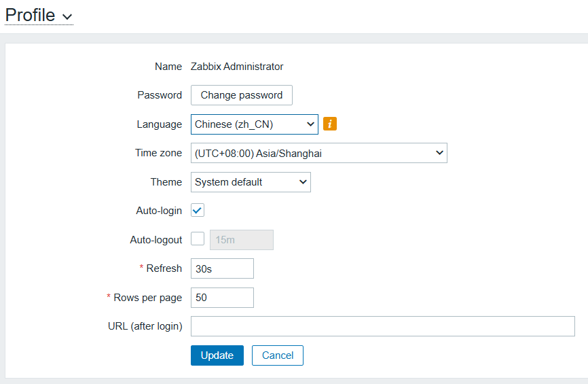
Task: Focus the Rows per page field
Action: (x=223, y=298)
